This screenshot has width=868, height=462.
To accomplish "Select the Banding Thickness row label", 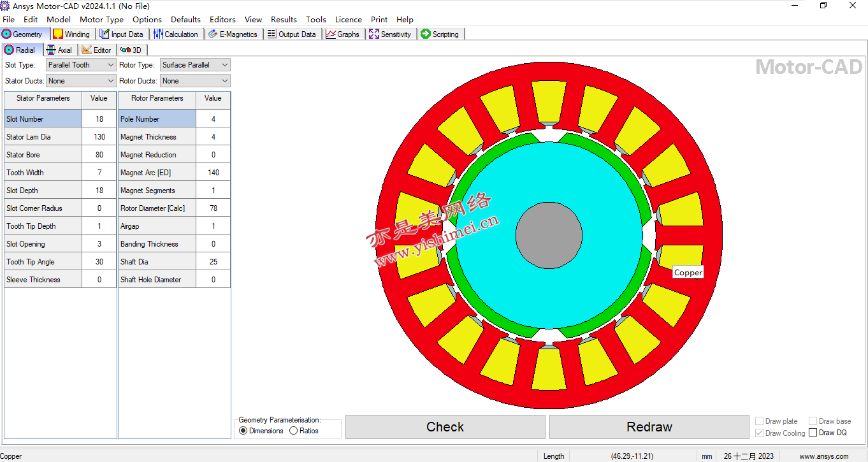I will [157, 244].
